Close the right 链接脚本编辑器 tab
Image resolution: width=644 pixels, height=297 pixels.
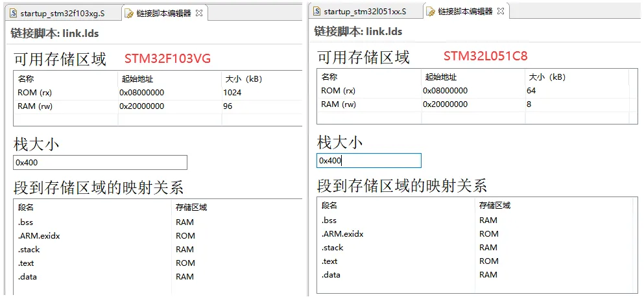[x=500, y=11]
